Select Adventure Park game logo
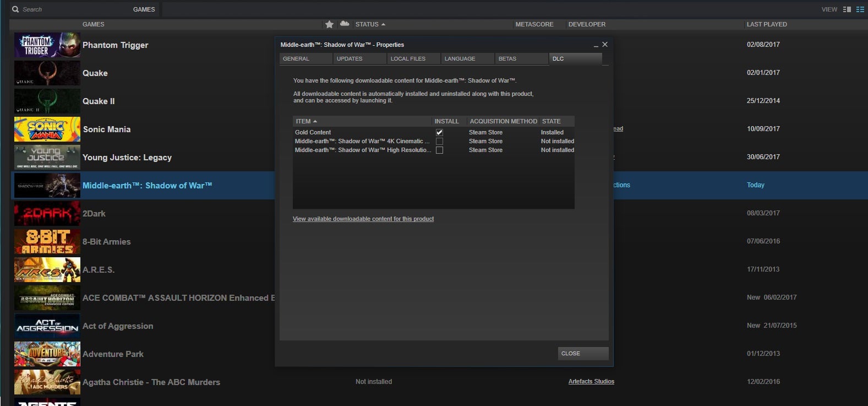Image resolution: width=868 pixels, height=406 pixels. click(x=47, y=354)
